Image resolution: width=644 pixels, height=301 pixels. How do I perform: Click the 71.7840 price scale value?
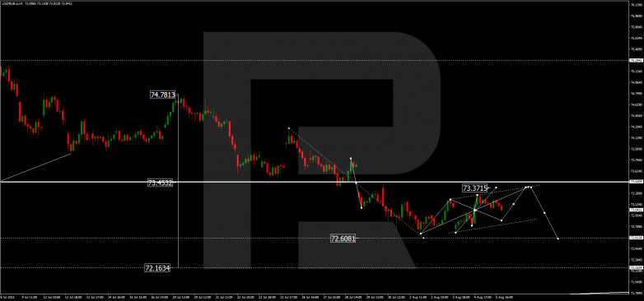pyautogui.click(x=636, y=294)
